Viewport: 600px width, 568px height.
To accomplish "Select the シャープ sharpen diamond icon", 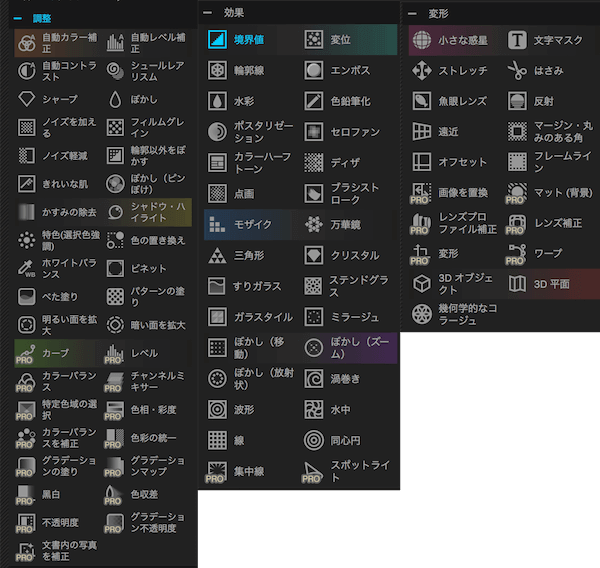I will coord(27,99).
